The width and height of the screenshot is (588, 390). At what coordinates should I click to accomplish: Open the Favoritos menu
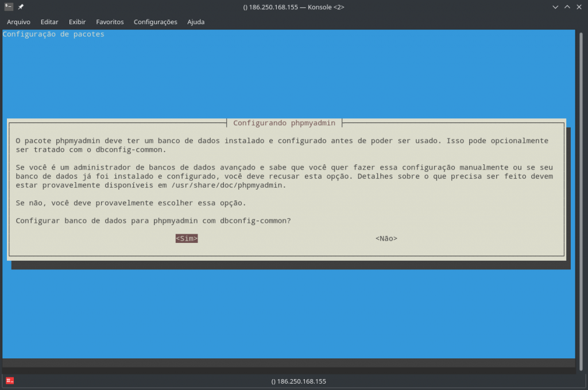click(110, 22)
